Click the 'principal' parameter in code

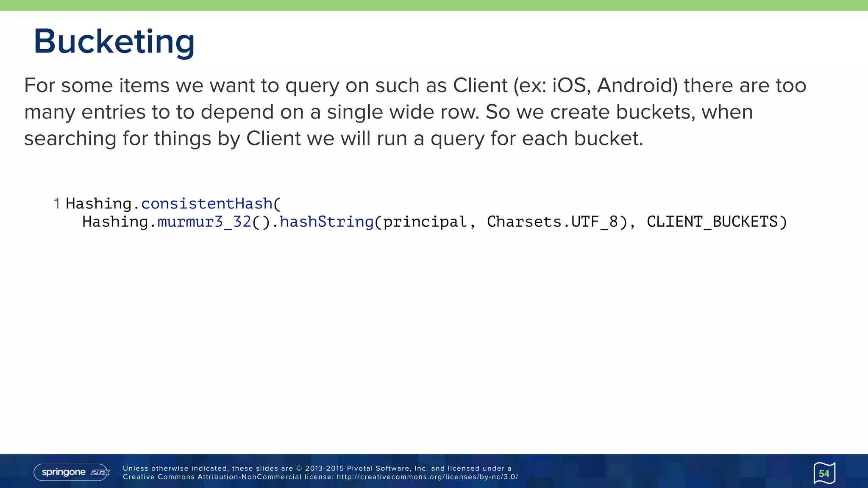click(425, 222)
